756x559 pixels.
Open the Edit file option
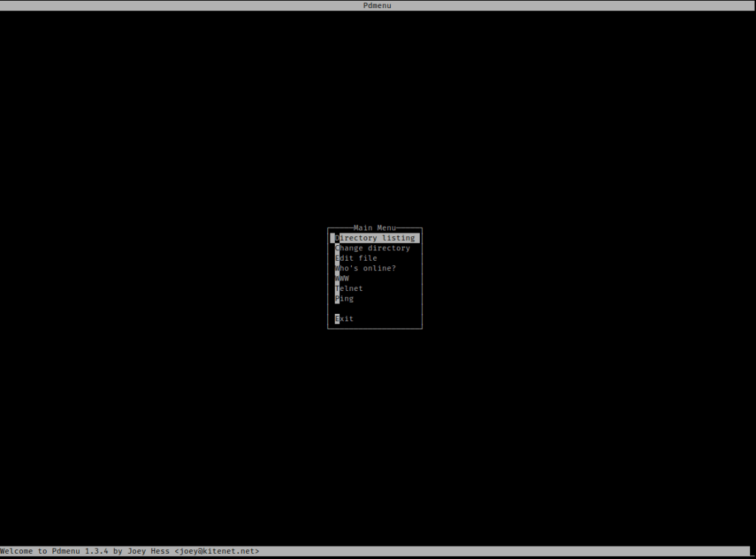[356, 258]
